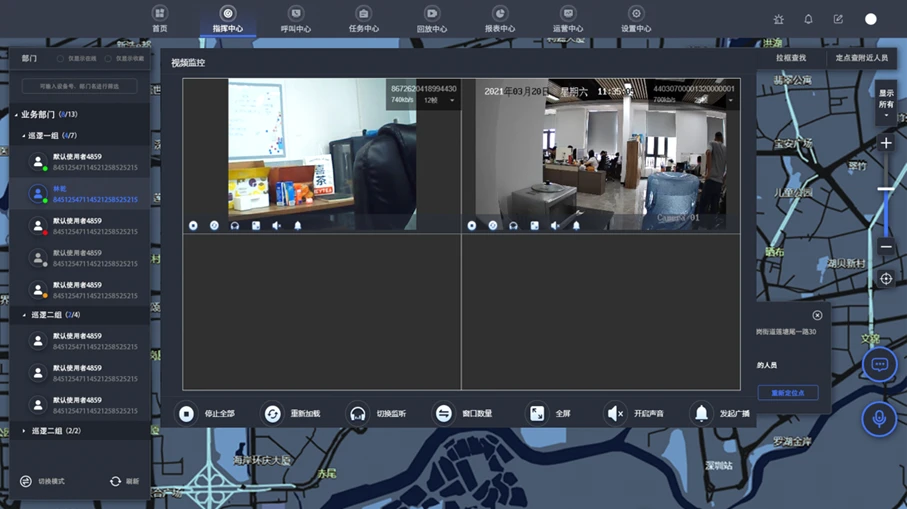907x509 pixels.
Task: Click the department search input field
Action: 80,87
